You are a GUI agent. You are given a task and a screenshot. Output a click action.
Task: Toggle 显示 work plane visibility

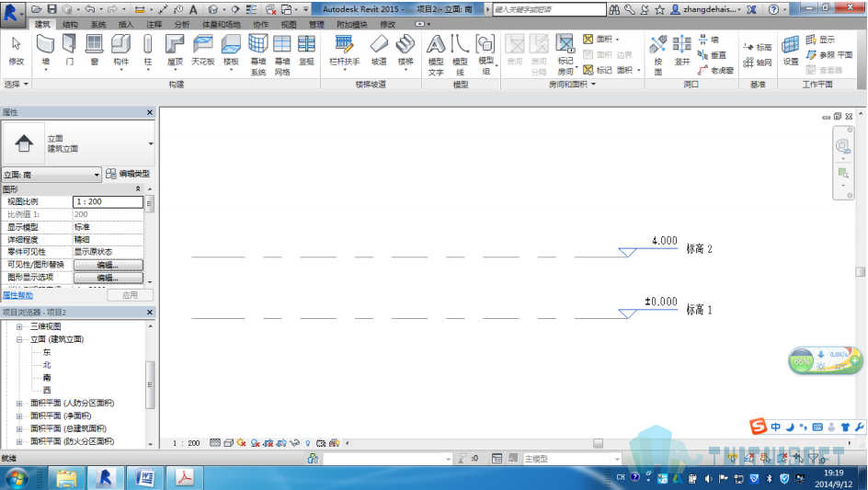click(x=820, y=40)
